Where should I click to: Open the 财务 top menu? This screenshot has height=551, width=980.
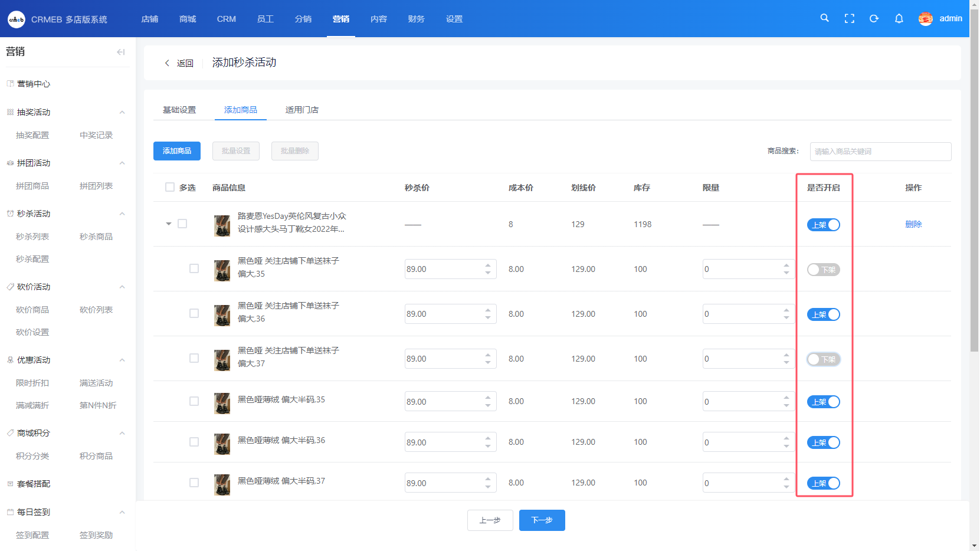417,19
